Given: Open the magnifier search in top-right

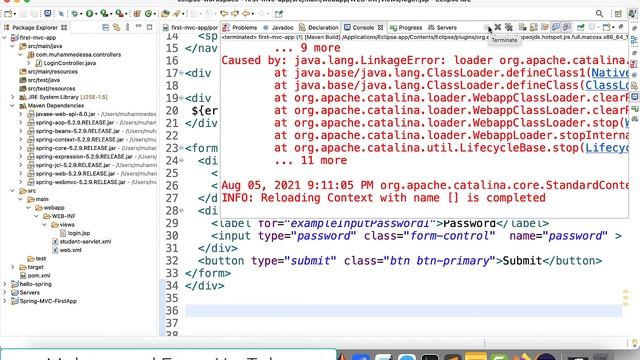Looking at the screenshot, I should pyautogui.click(x=599, y=14).
